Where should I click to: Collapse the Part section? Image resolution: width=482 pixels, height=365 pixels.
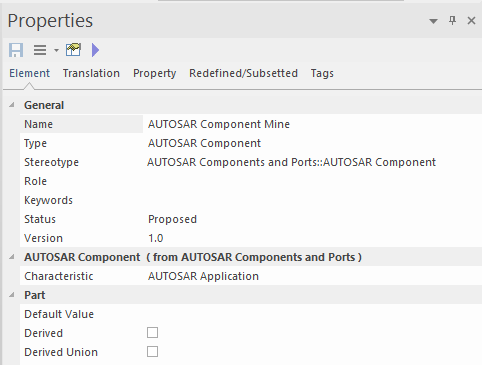tap(12, 295)
